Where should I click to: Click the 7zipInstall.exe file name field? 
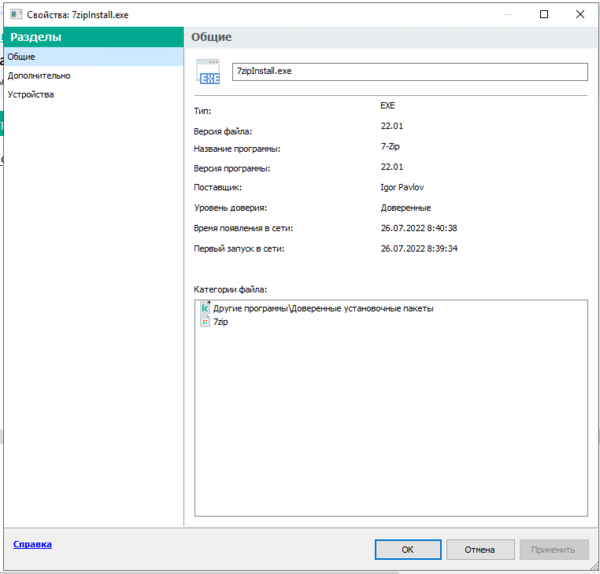click(409, 71)
